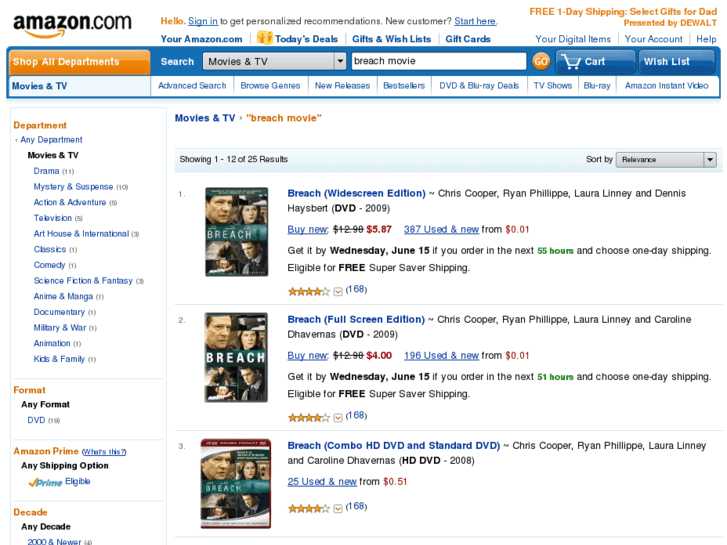Filter by Prime Eligible shipping
This screenshot has width=727, height=545.
[x=59, y=482]
